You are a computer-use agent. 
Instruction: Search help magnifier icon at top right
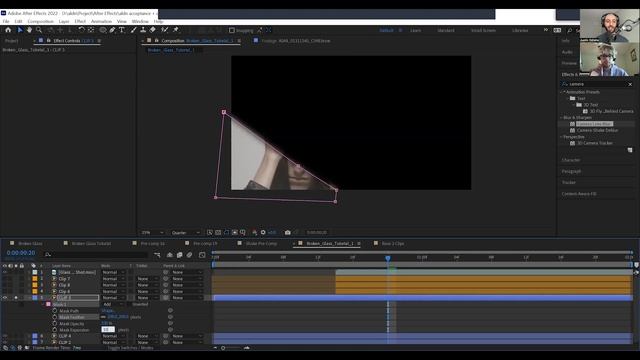click(570, 30)
